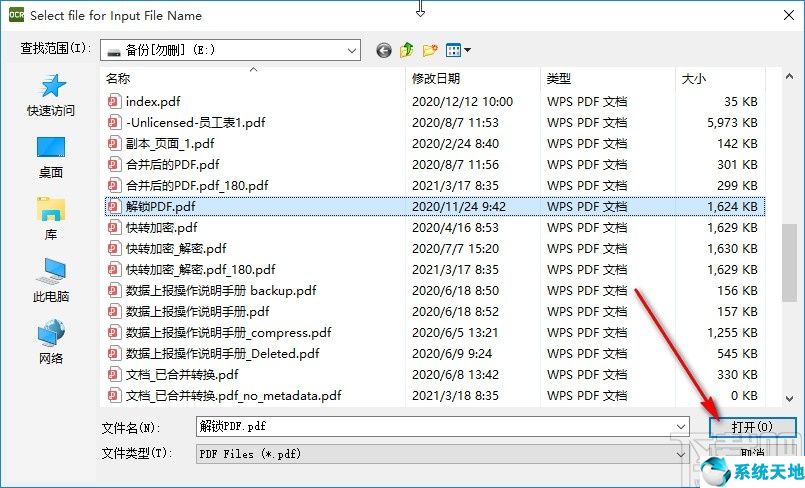
Task: Click the 打开(O) button
Action: coord(752,427)
